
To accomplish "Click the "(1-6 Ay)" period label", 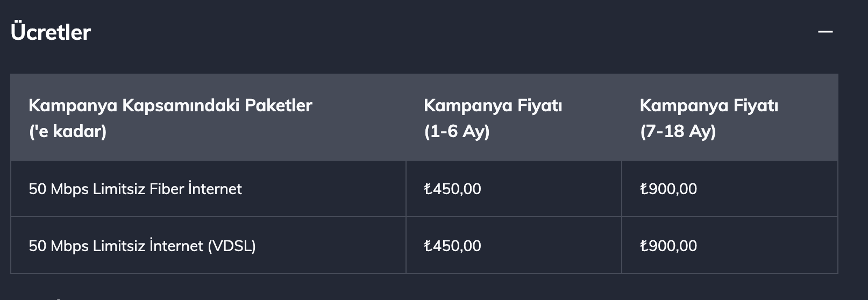I will [457, 131].
